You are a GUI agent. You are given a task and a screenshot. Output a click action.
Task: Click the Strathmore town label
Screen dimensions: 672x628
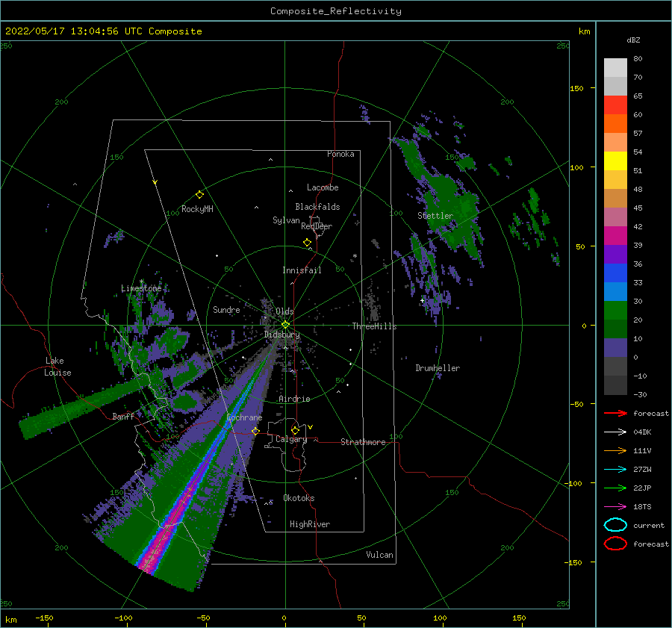pyautogui.click(x=363, y=442)
